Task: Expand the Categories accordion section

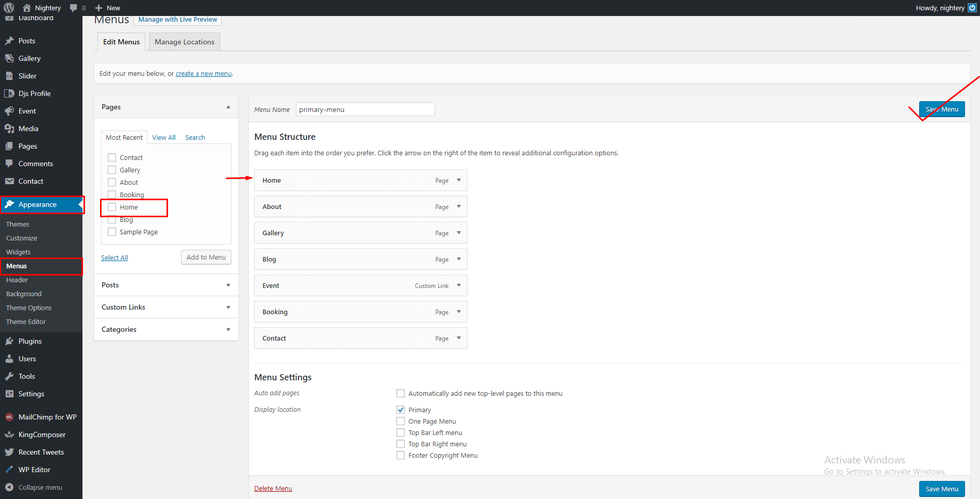Action: point(228,329)
